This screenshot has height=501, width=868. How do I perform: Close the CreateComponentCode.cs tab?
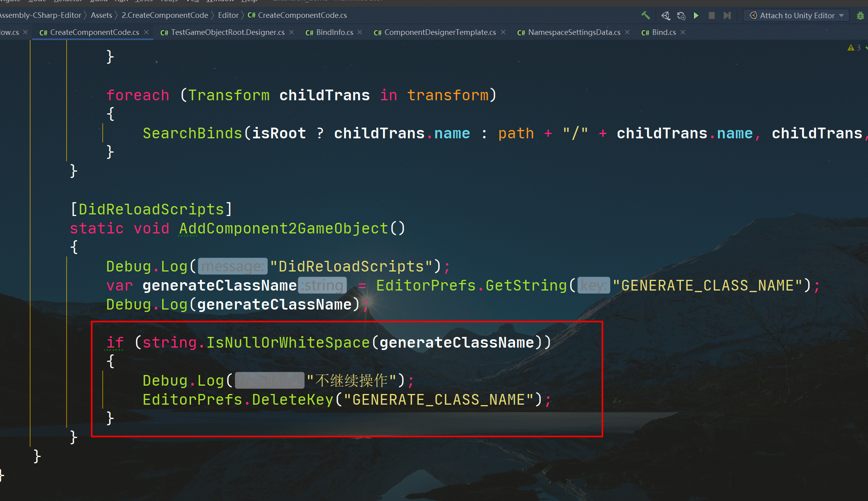[x=146, y=32]
